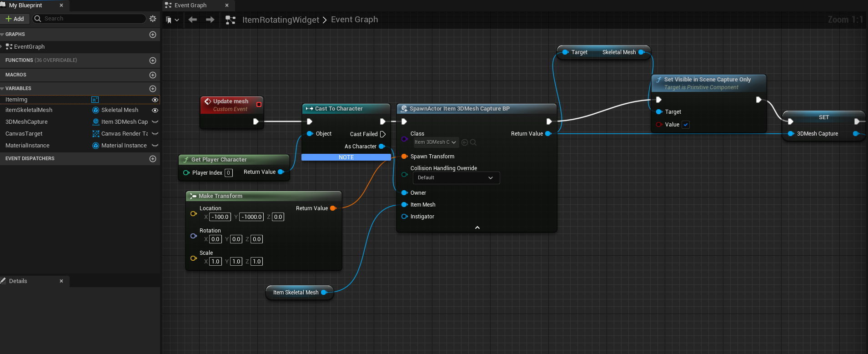
Task: Add a new macro with plus icon
Action: (153, 75)
